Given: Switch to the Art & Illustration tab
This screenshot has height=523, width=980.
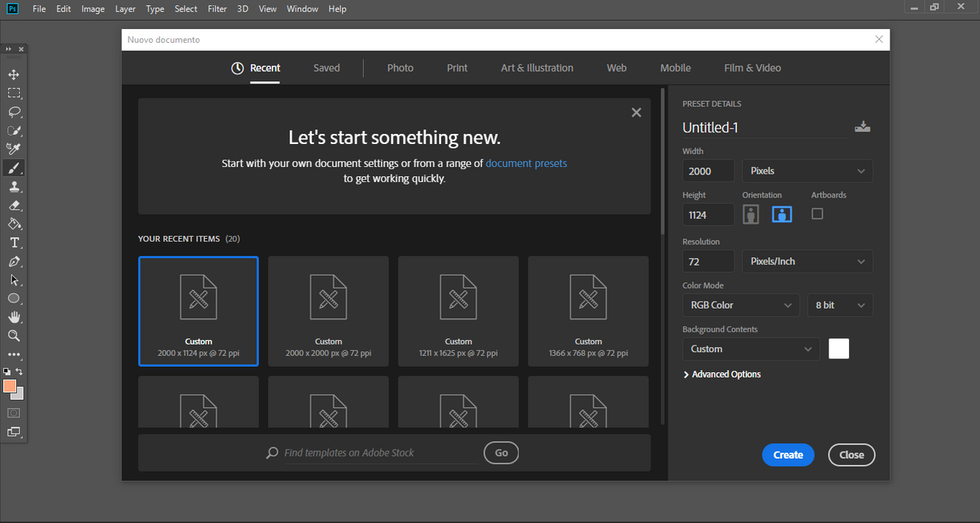Looking at the screenshot, I should point(537,68).
